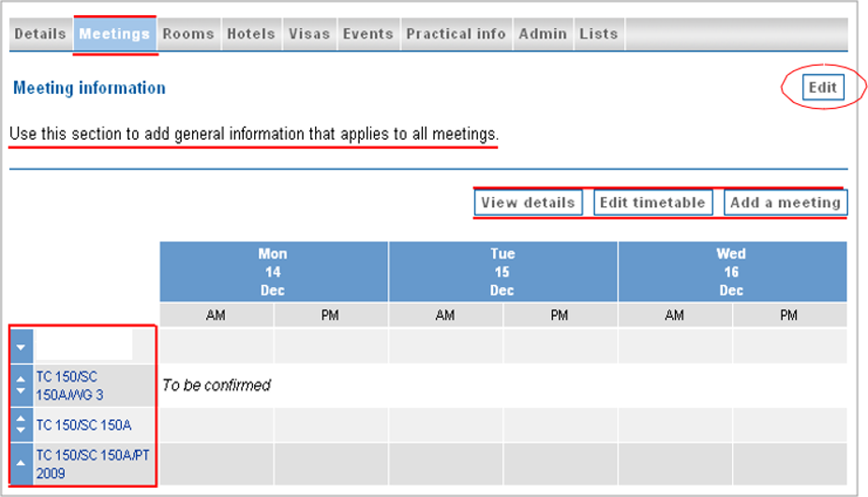
Task: Click the PM header under Tue 15 Dec
Action: (x=560, y=315)
